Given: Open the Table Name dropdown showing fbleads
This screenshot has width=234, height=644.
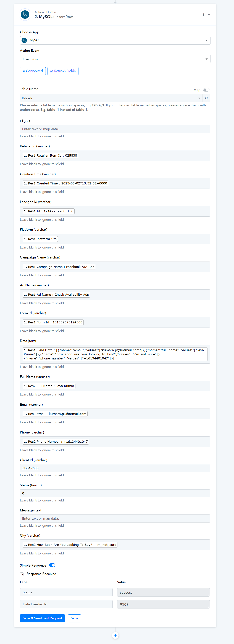Looking at the screenshot, I should coord(111,98).
